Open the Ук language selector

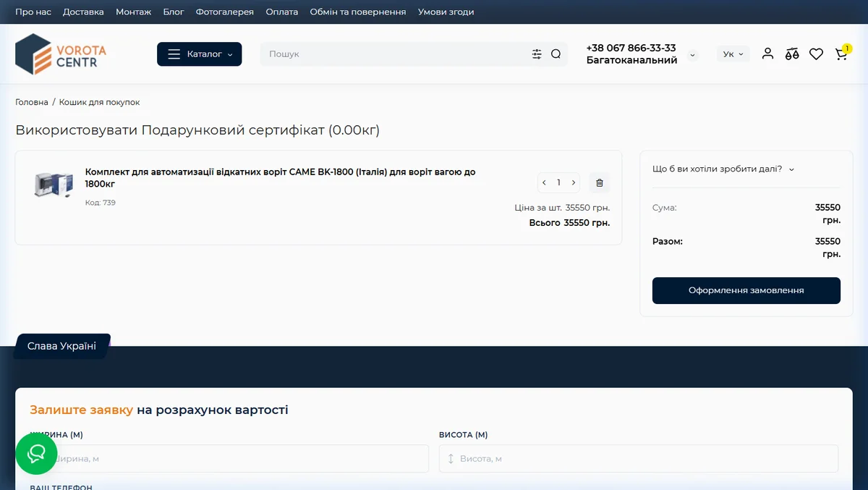pyautogui.click(x=733, y=54)
